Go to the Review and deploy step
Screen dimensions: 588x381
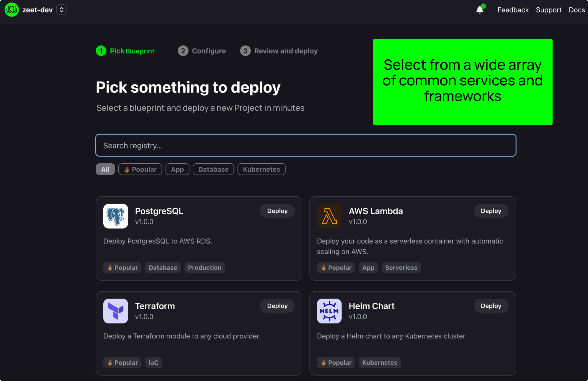click(279, 51)
